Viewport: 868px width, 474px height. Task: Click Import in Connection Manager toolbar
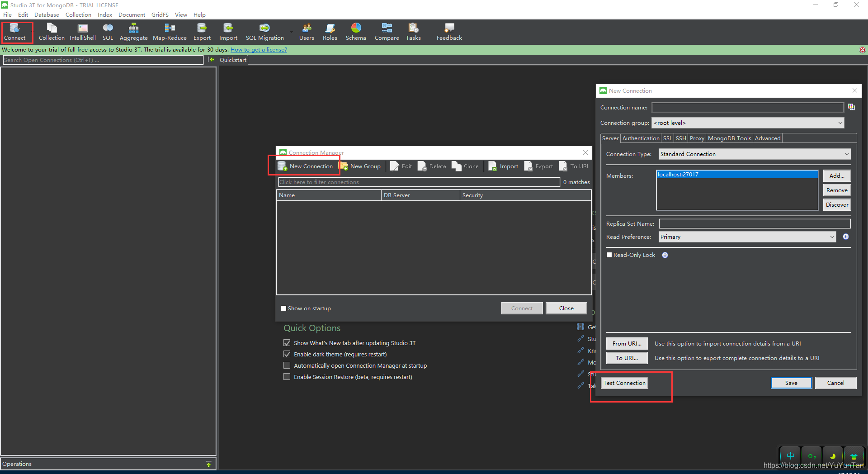[503, 166]
